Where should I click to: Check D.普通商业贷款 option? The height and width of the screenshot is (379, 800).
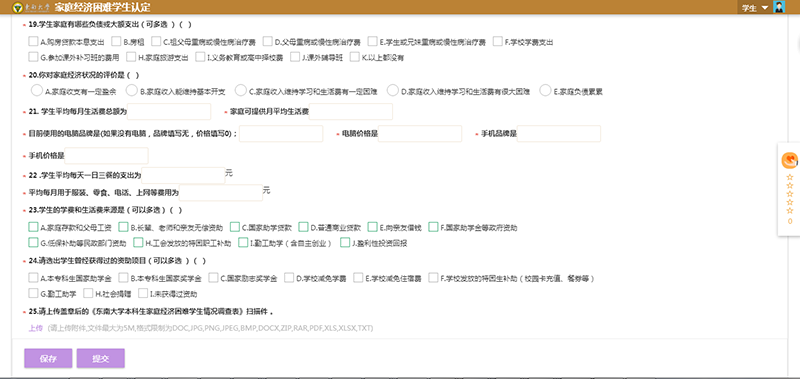coord(303,226)
